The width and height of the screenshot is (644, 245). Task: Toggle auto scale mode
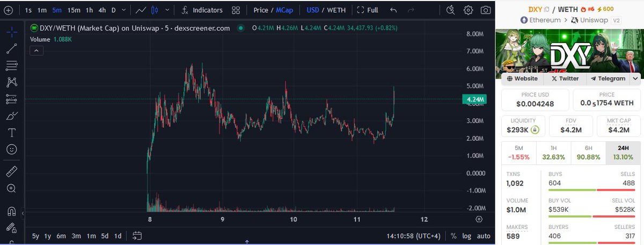click(484, 236)
